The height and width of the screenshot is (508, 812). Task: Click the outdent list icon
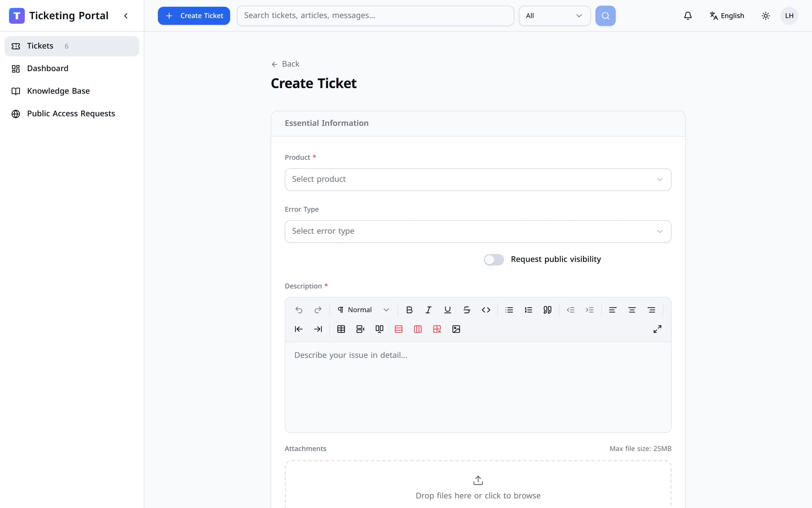click(x=570, y=310)
